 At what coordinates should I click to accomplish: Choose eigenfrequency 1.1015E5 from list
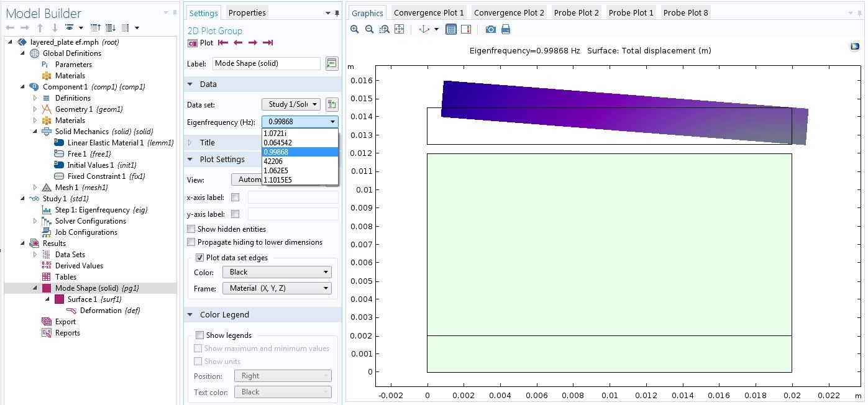[x=300, y=180]
